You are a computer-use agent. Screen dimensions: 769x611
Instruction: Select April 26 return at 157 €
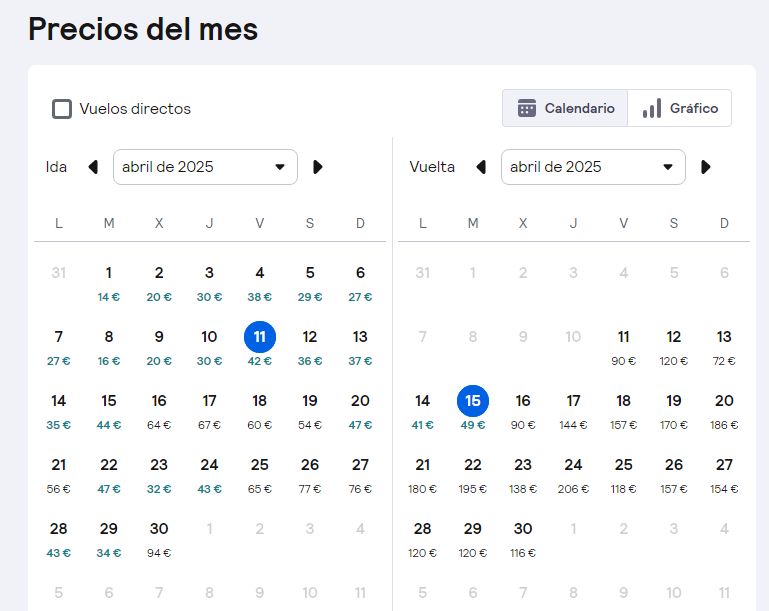point(674,476)
